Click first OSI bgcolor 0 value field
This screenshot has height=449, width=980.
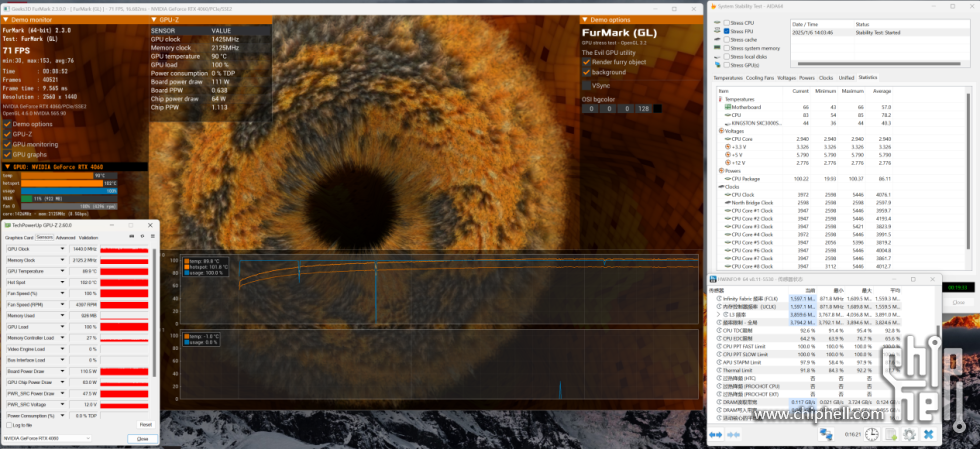coord(589,109)
